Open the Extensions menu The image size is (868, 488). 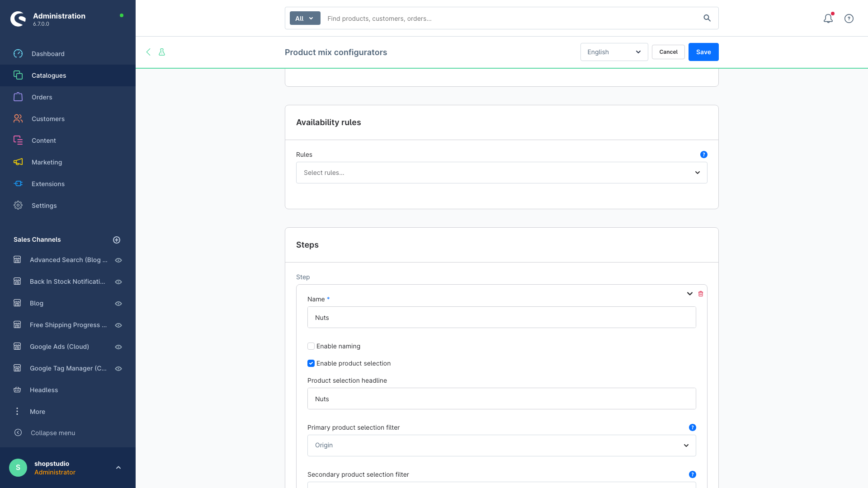click(68, 184)
